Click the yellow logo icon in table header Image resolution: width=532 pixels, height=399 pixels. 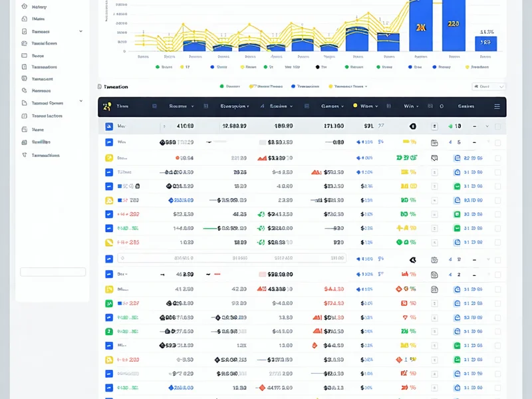106,106
